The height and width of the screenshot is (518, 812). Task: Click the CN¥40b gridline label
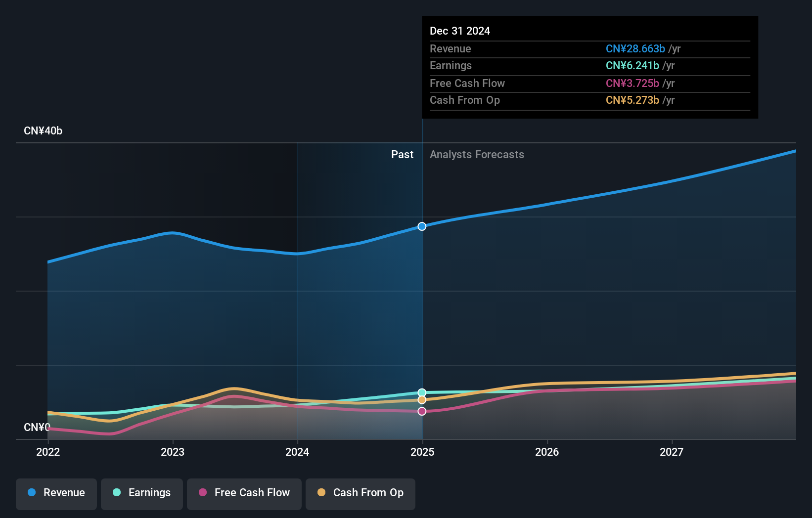43,130
